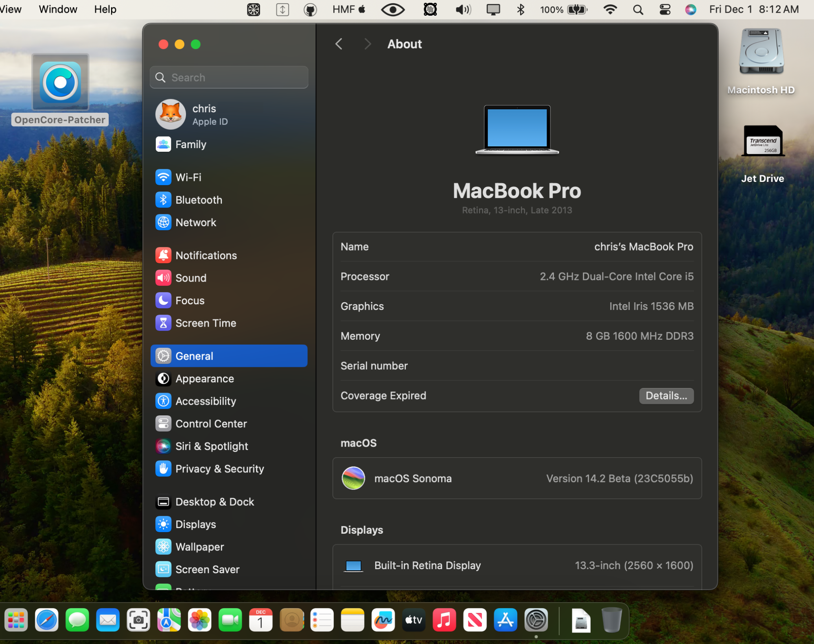Open Safari from the Dock

point(47,620)
